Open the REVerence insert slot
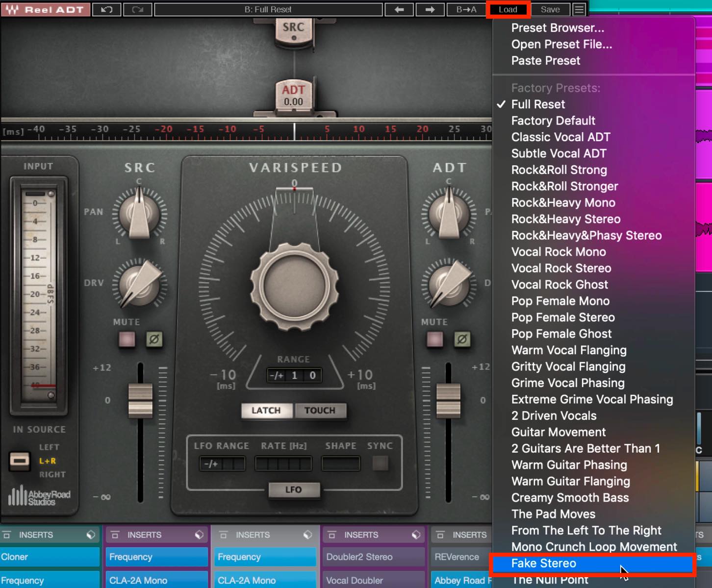The width and height of the screenshot is (712, 588). pos(461,557)
